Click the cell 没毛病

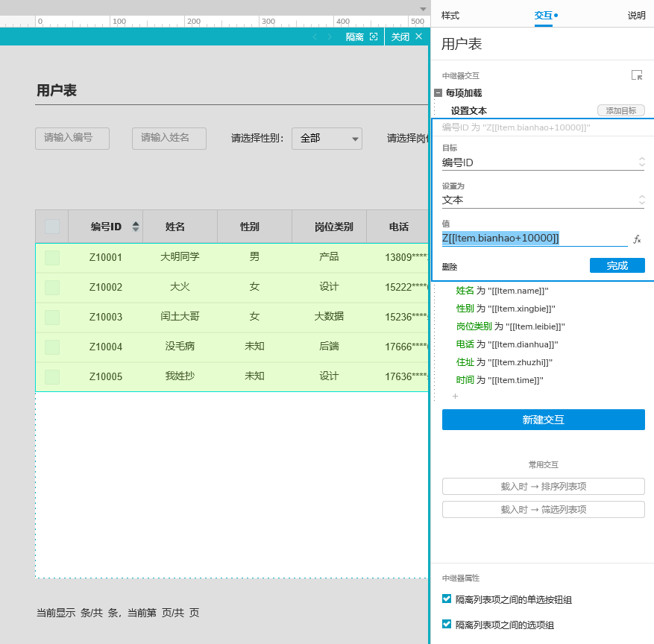180,346
